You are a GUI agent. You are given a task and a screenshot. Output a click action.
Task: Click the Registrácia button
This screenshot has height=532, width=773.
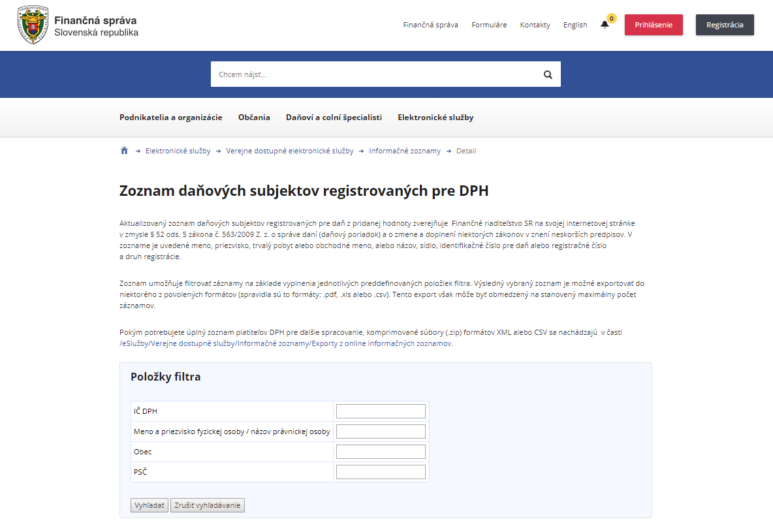tap(725, 25)
